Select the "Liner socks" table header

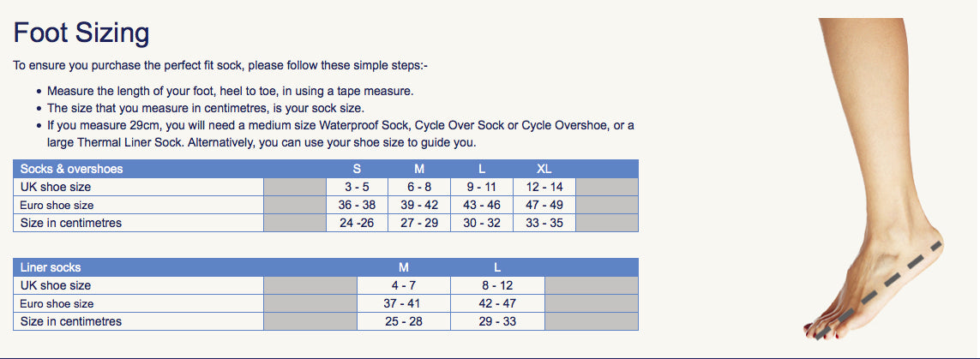(x=51, y=267)
